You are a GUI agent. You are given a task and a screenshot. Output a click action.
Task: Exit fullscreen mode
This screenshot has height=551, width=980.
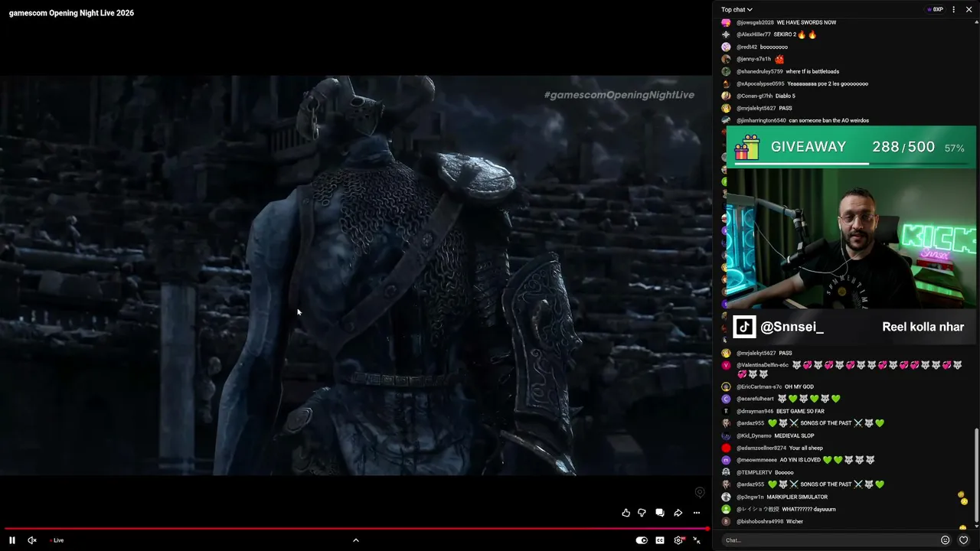coord(697,540)
